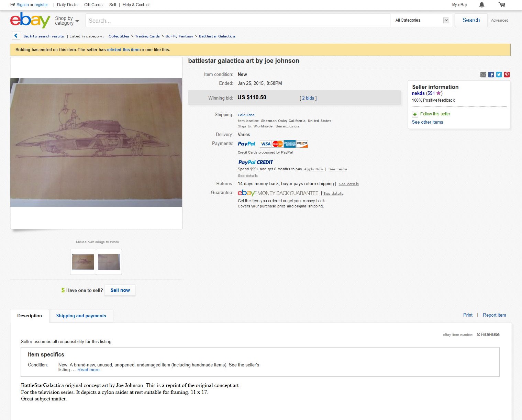
Task: Click the back arrow to search results
Action: point(16,36)
